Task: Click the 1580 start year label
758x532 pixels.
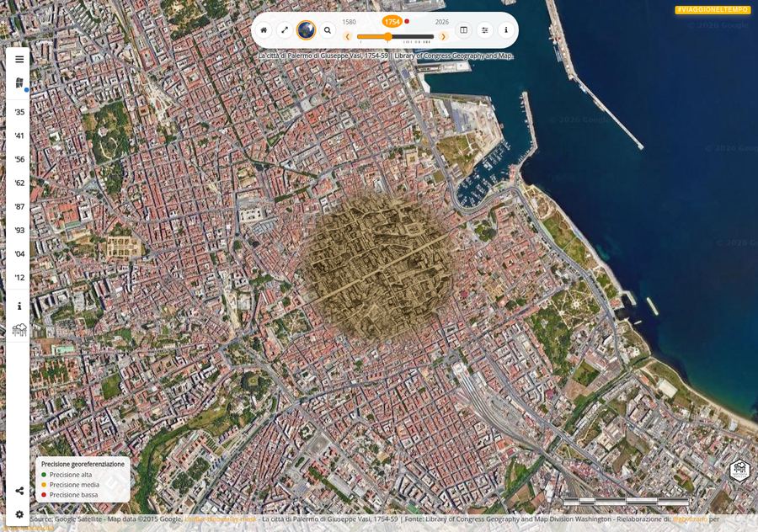Action: pyautogui.click(x=349, y=22)
